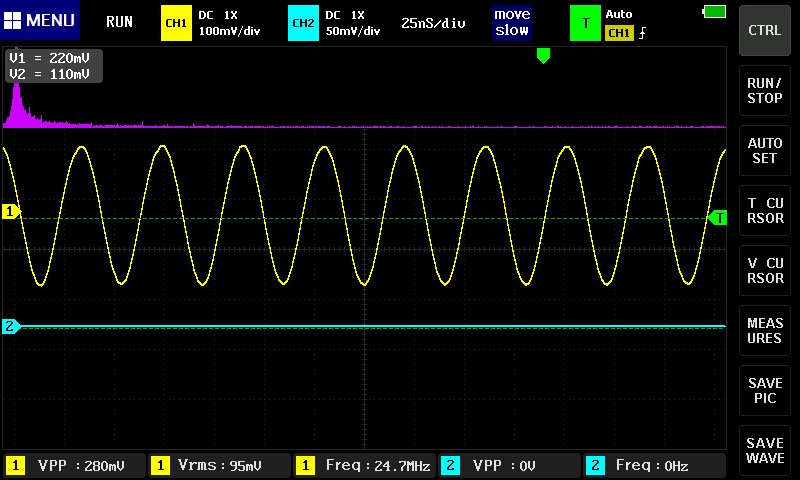The height and width of the screenshot is (480, 800).
Task: Toggle the move slow speed button
Action: (512, 22)
